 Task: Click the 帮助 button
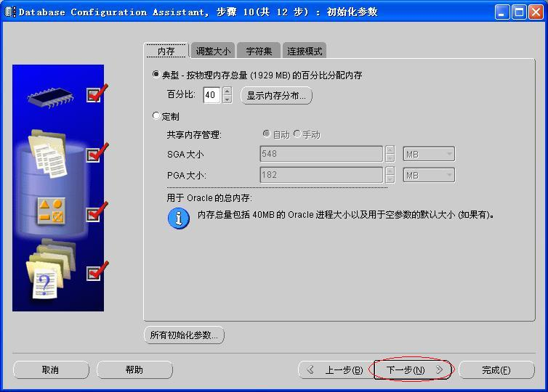click(x=134, y=370)
